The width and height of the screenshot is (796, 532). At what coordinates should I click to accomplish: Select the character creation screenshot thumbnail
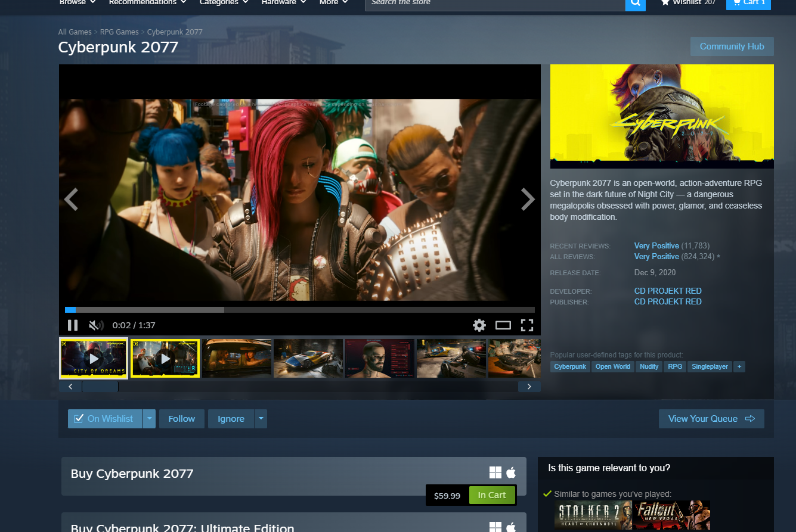(380, 359)
